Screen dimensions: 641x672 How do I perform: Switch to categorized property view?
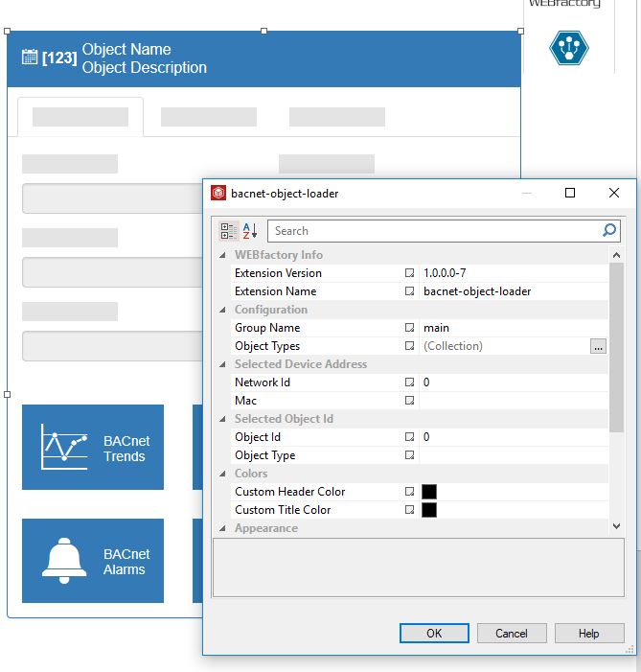(x=228, y=231)
